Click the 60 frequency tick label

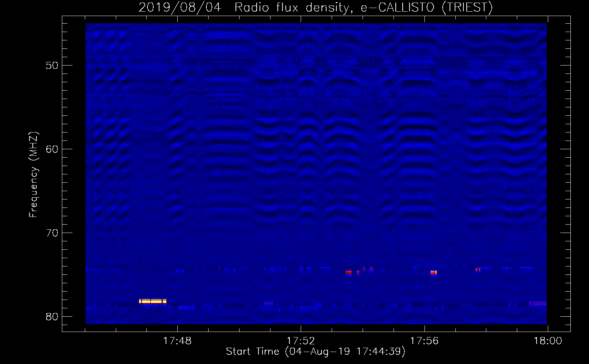coord(52,149)
